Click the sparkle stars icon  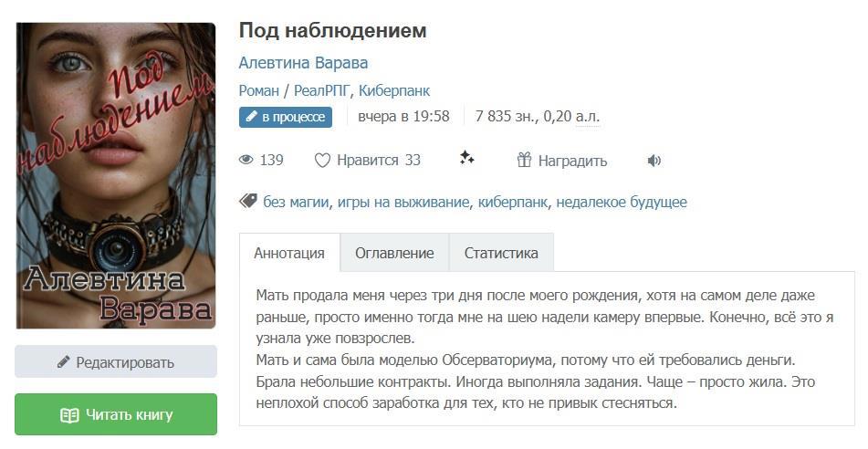[467, 159]
